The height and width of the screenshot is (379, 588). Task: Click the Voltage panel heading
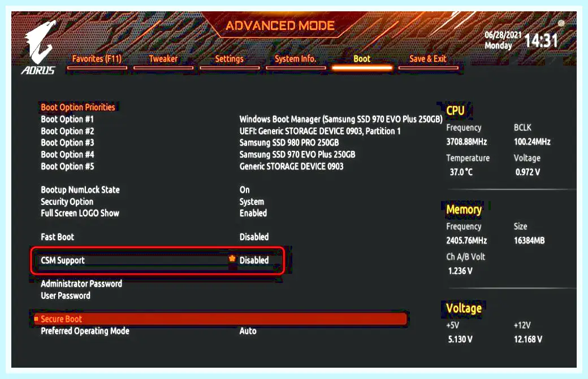tap(464, 308)
